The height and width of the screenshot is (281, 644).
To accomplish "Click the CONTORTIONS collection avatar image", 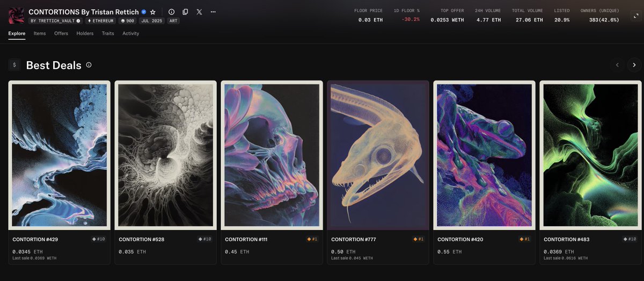I will (16, 16).
